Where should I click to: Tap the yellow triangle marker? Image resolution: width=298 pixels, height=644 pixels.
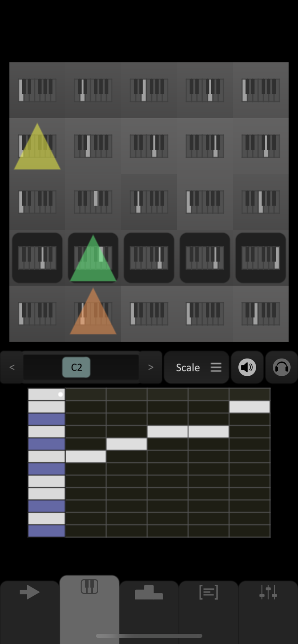pos(37,146)
